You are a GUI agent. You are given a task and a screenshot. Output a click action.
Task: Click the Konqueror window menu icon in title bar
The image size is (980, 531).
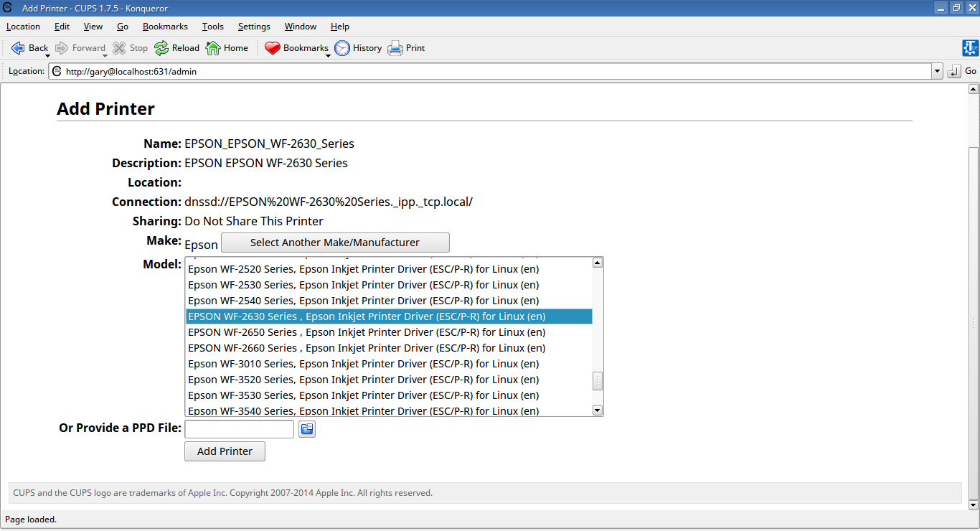[x=7, y=7]
